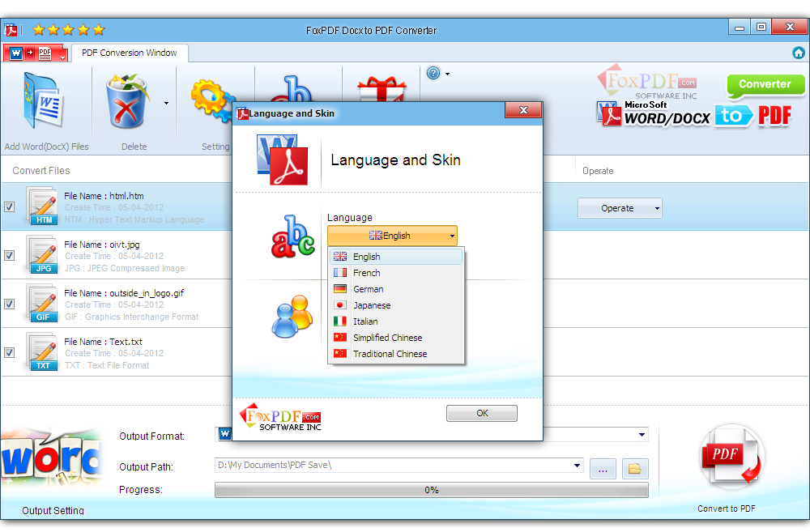Click OK in Language and Skin dialog
This screenshot has height=532, width=810.
(x=482, y=413)
